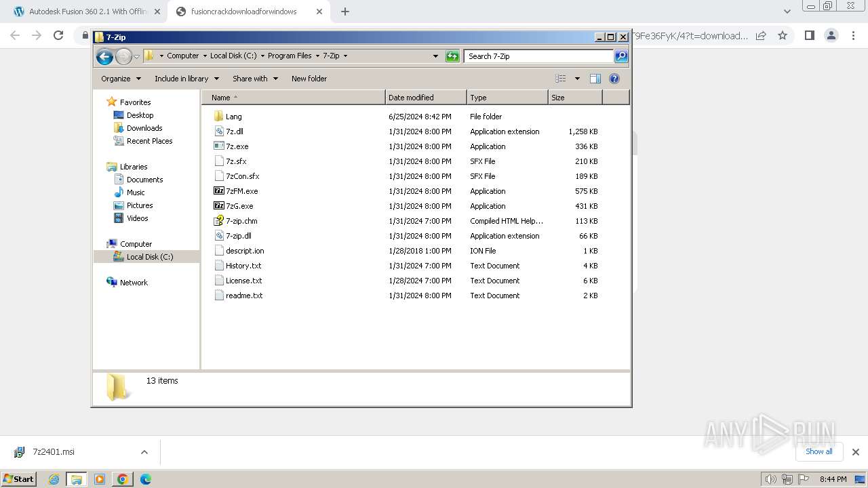Click the Explorer Forward arrow button

(123, 56)
